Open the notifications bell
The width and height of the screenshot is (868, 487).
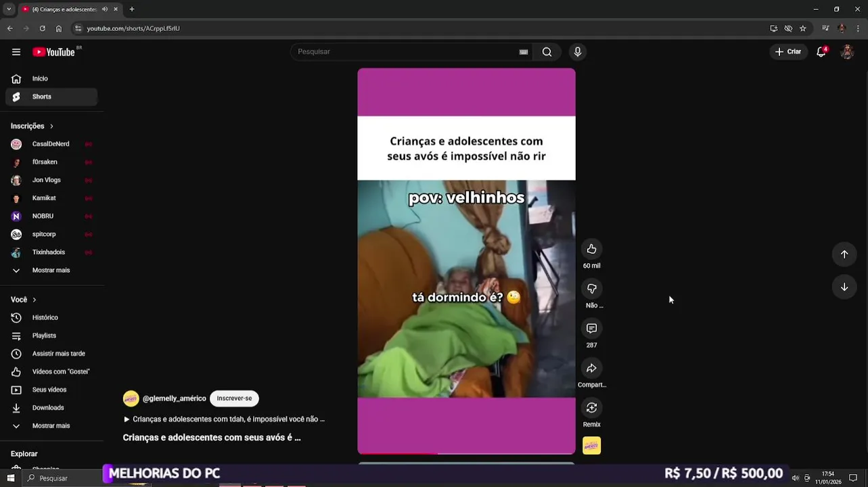tap(821, 52)
